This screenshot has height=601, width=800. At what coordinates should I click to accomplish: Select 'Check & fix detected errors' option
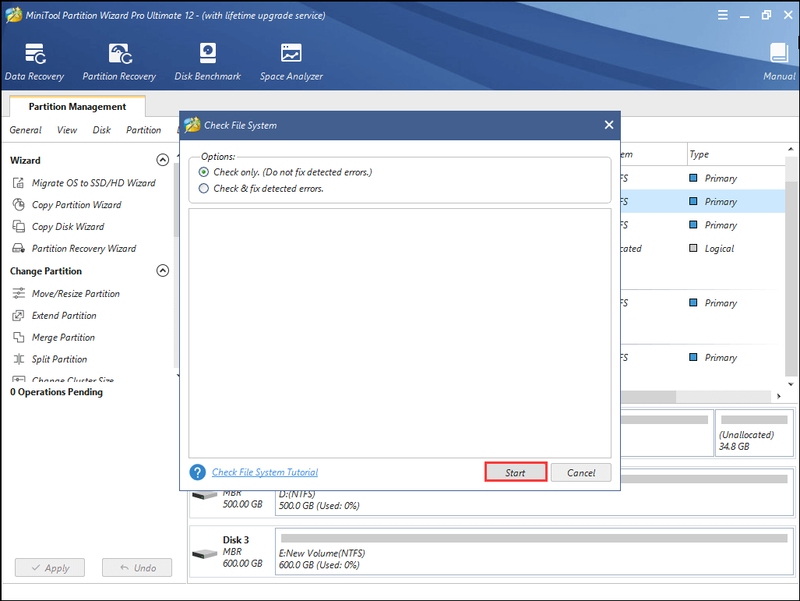coord(204,189)
